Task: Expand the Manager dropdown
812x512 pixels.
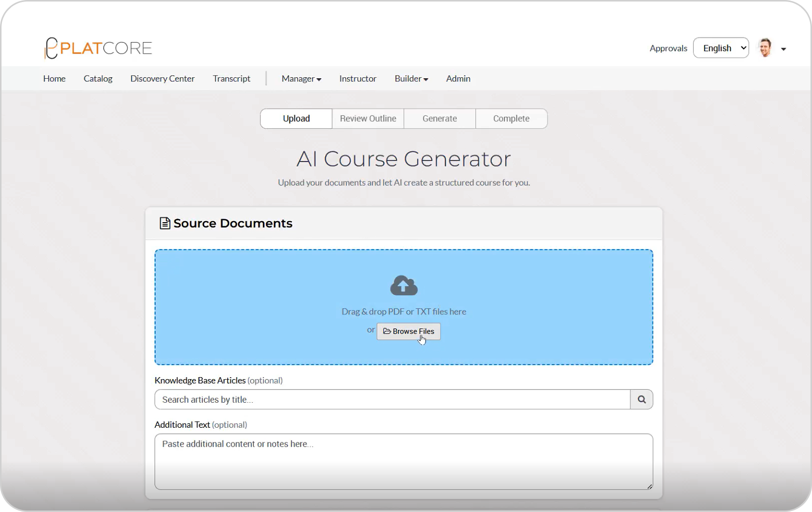Action: click(x=301, y=78)
